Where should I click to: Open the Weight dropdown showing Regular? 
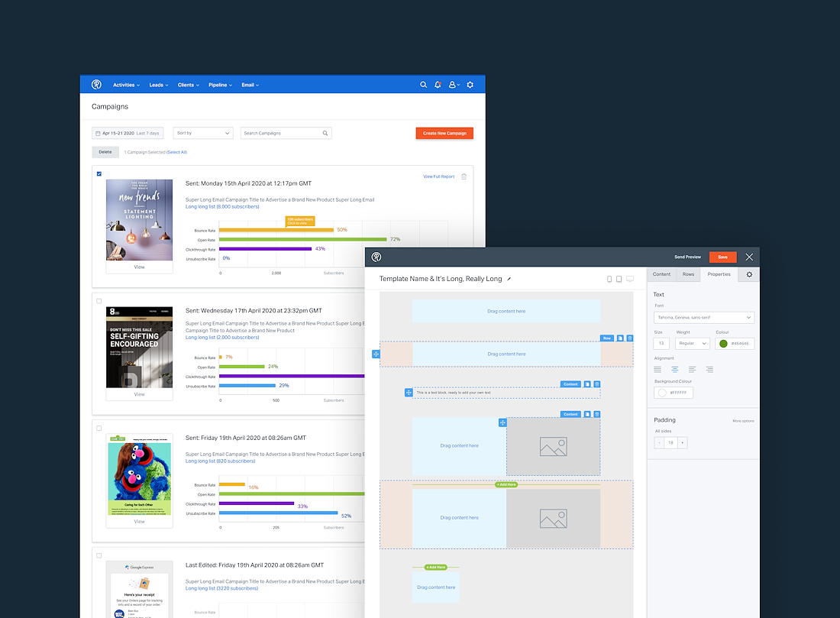click(693, 344)
